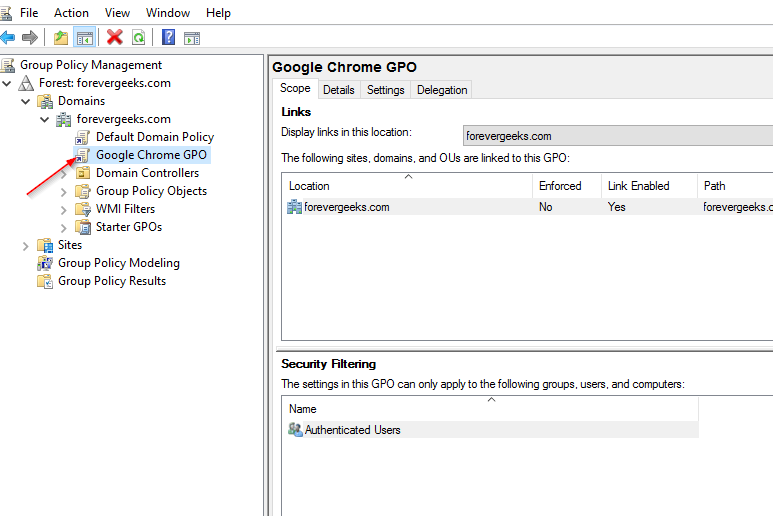Image resolution: width=773 pixels, height=516 pixels.
Task: Click the WMI Filters folder icon
Action: pyautogui.click(x=82, y=209)
